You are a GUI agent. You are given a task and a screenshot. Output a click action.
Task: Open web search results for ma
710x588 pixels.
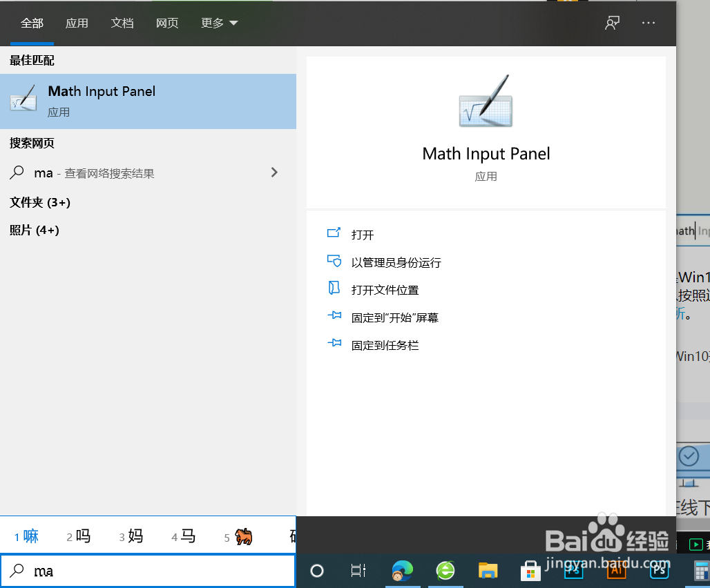pos(148,173)
